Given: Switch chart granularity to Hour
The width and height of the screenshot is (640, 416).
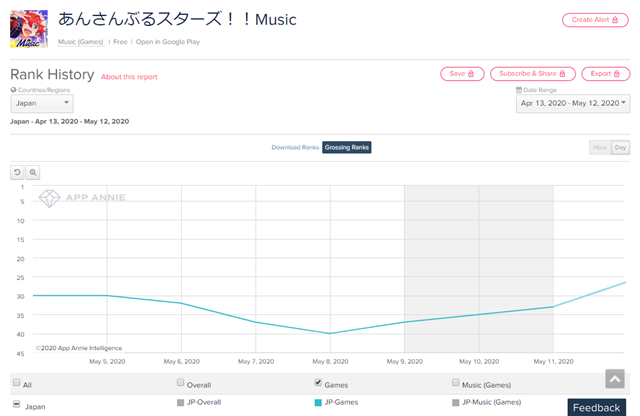Looking at the screenshot, I should tap(600, 147).
